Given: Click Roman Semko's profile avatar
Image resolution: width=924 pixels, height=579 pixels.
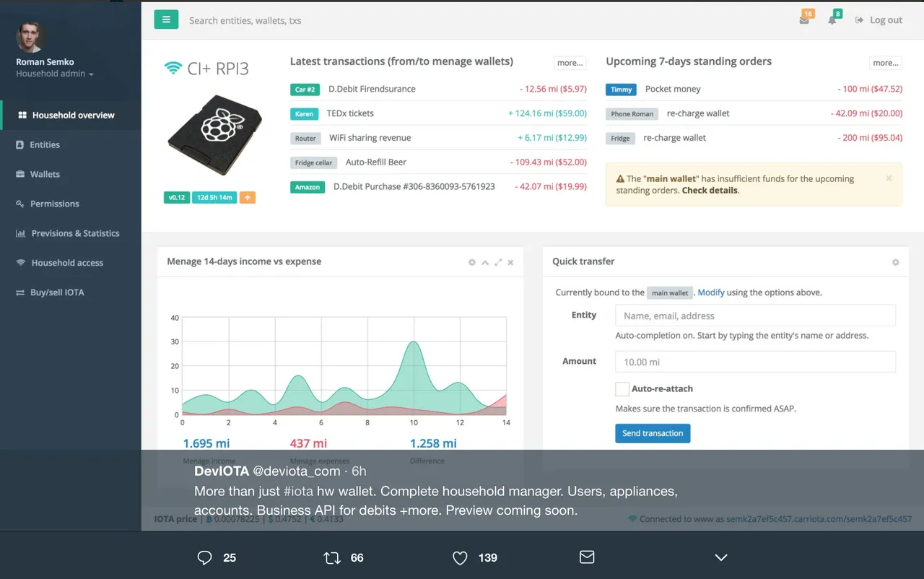Looking at the screenshot, I should [x=30, y=37].
